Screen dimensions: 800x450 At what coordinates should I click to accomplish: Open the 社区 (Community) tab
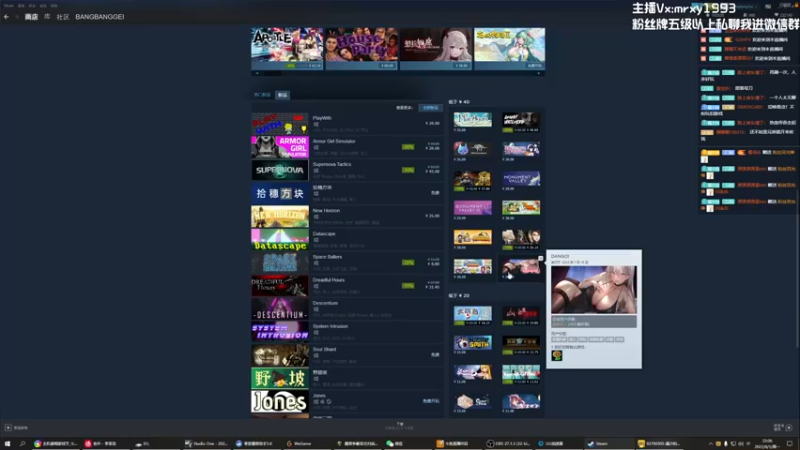click(63, 17)
